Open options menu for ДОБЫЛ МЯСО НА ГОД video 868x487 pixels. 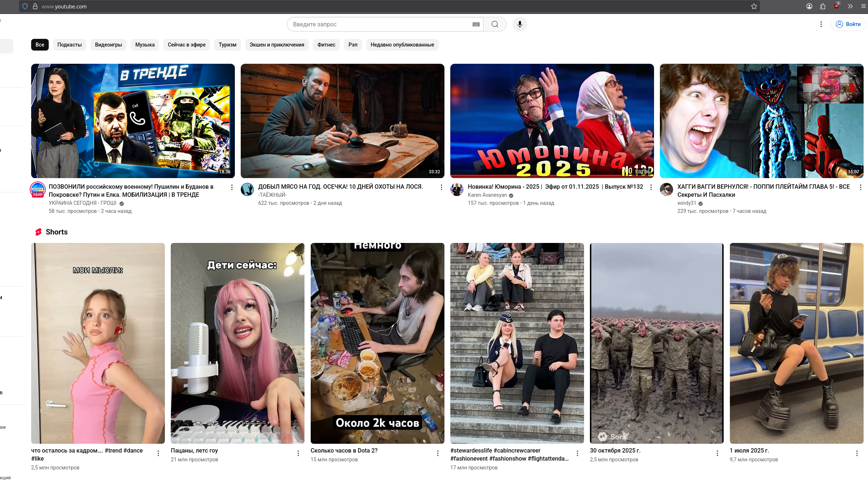coord(441,187)
